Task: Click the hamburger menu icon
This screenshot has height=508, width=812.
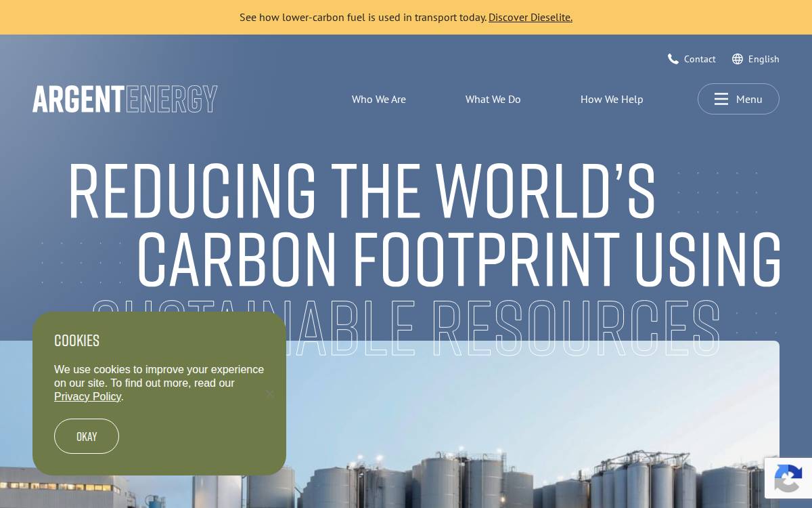Action: point(721,99)
